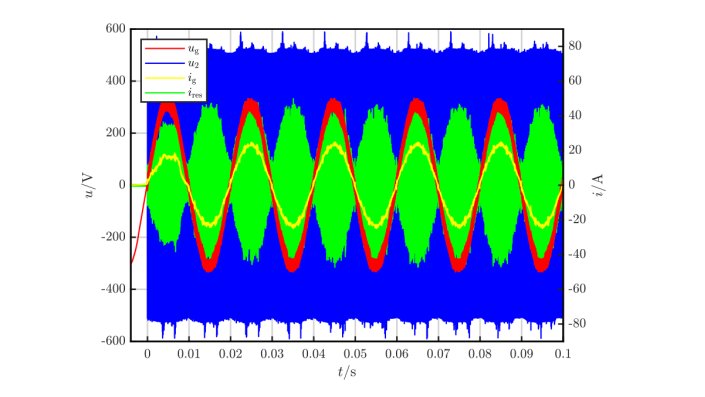
Task: Click the 400 tick on voltage axis
Action: click(x=116, y=80)
